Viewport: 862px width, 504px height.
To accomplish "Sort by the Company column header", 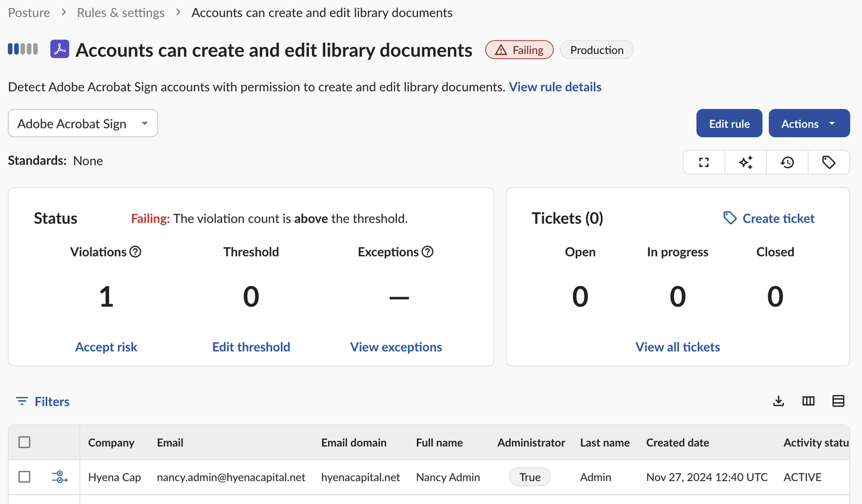I will (111, 442).
